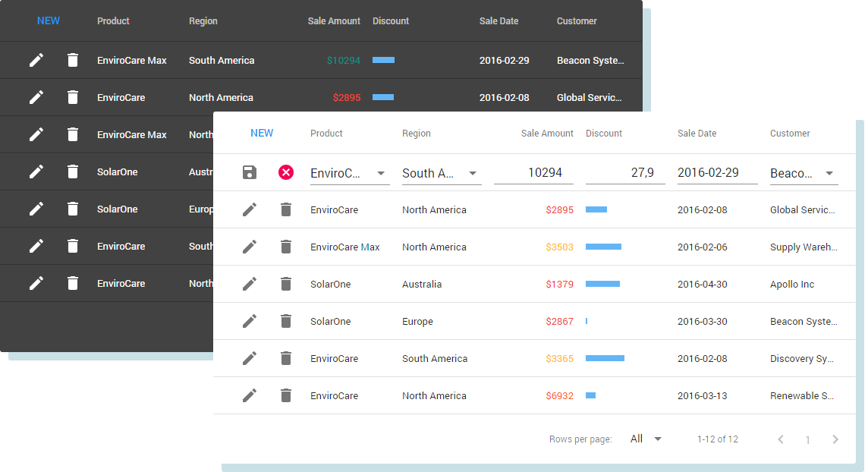This screenshot has height=472, width=868.
Task: Click NEW to add a row in front grid
Action: 262,133
